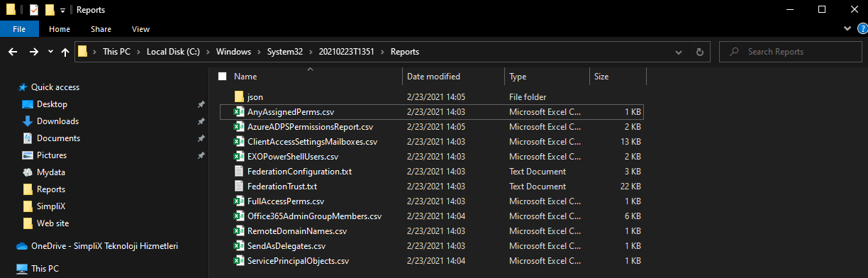Go up one folder level arrow
Screen dimensions: 868x278
[65, 52]
